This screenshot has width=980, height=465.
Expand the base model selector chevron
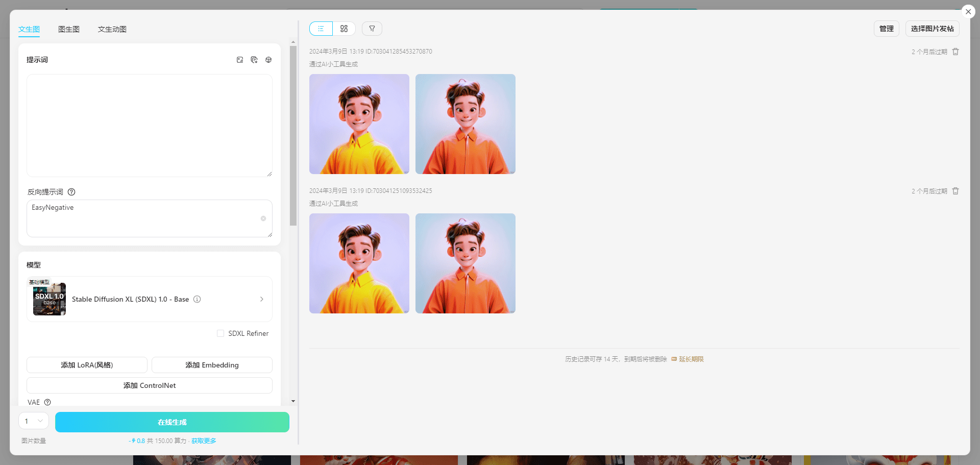262,299
